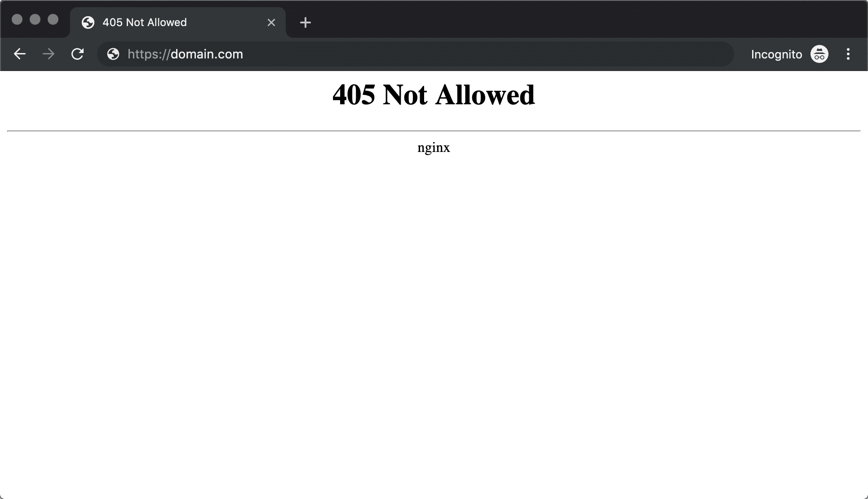Click the tab close X button
The image size is (868, 499).
pos(271,22)
